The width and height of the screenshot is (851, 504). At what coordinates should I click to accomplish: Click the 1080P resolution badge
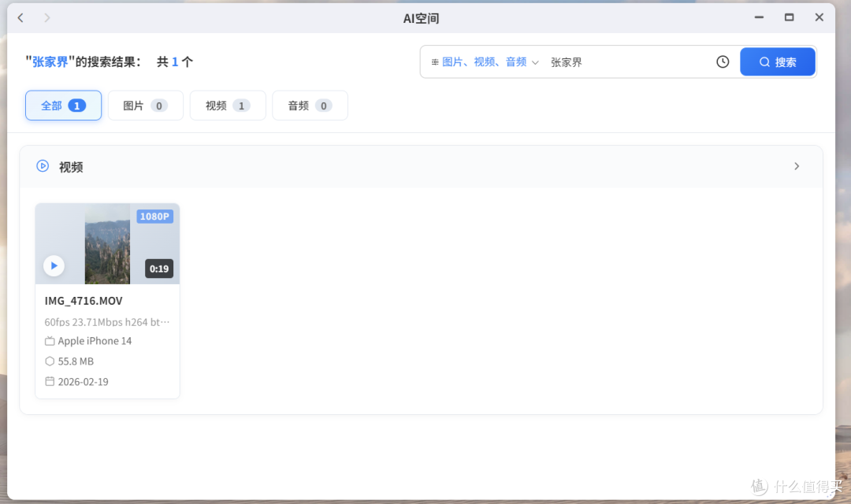pyautogui.click(x=154, y=217)
